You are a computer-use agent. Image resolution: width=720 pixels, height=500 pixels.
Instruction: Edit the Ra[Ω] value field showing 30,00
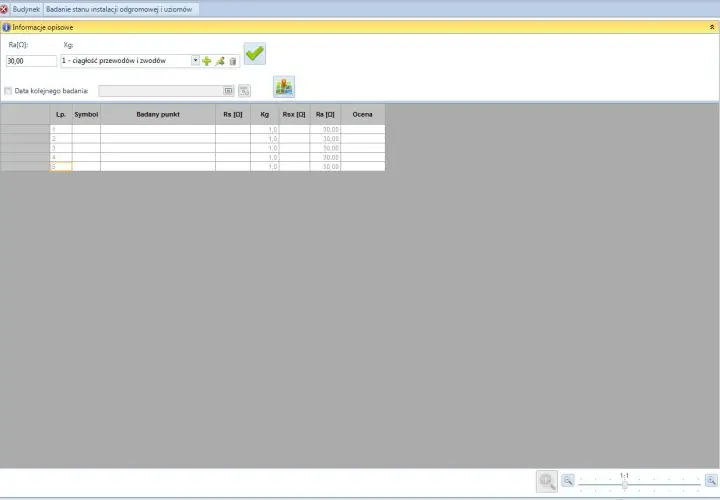click(31, 61)
